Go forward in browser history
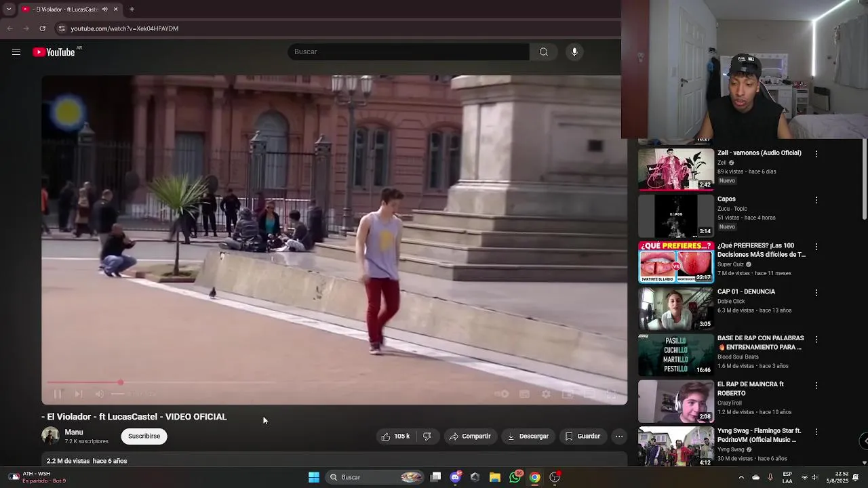This screenshot has width=868, height=488. point(26,28)
